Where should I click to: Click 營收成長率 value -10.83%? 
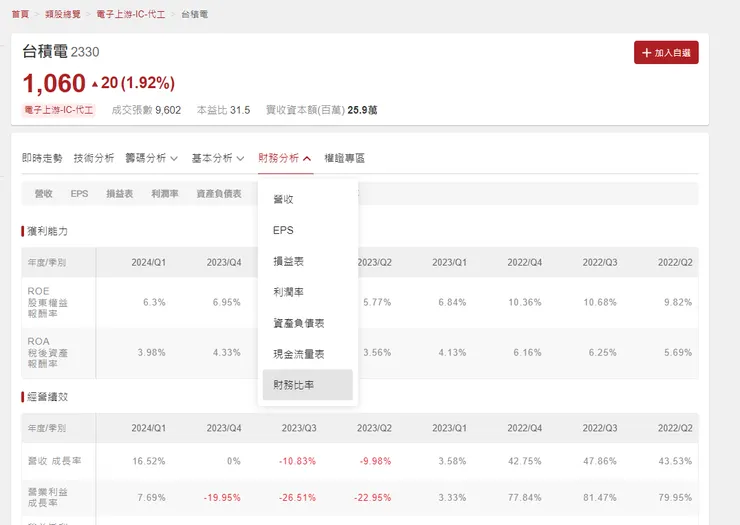[297, 461]
